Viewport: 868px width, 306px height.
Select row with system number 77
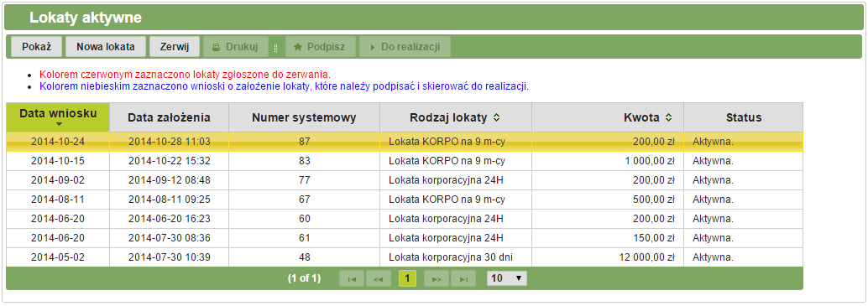pos(405,180)
